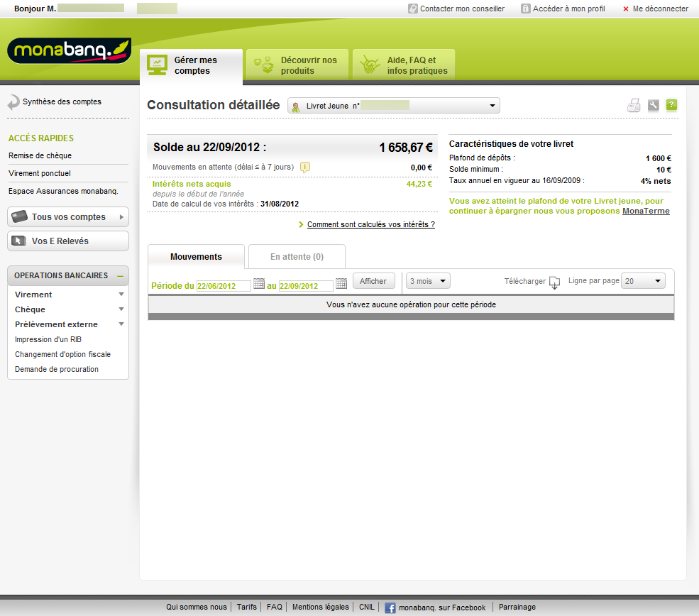Image resolution: width=699 pixels, height=616 pixels.
Task: Change the 3 mois period dropdown
Action: point(427,280)
